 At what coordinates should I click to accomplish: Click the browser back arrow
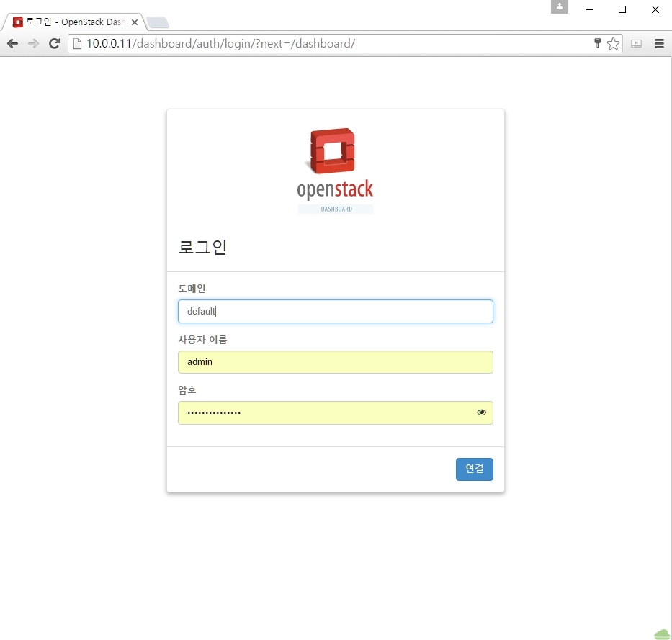tap(12, 43)
